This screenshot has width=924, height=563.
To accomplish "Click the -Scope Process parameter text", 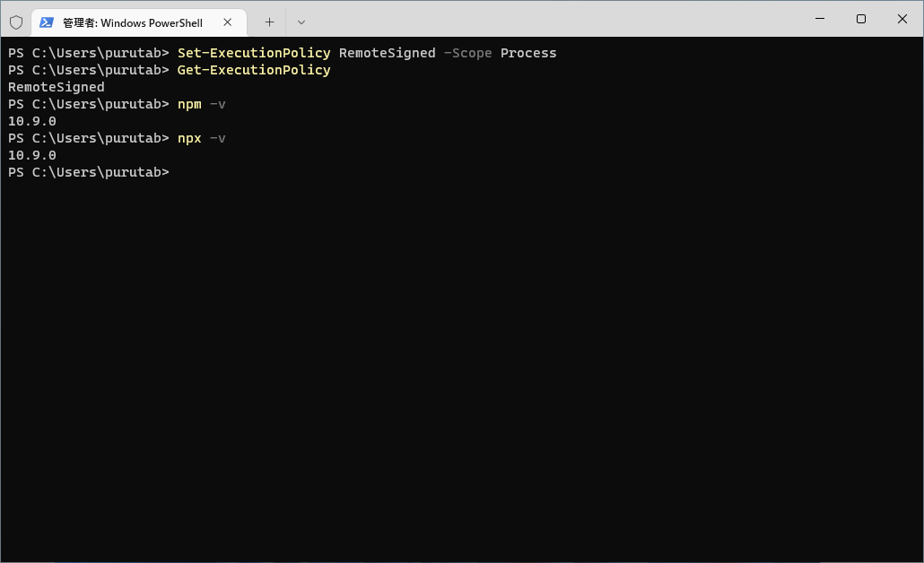I will tap(500, 53).
